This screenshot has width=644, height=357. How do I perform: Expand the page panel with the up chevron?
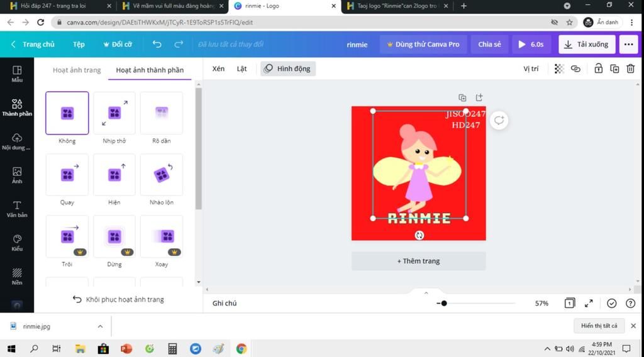tap(426, 292)
